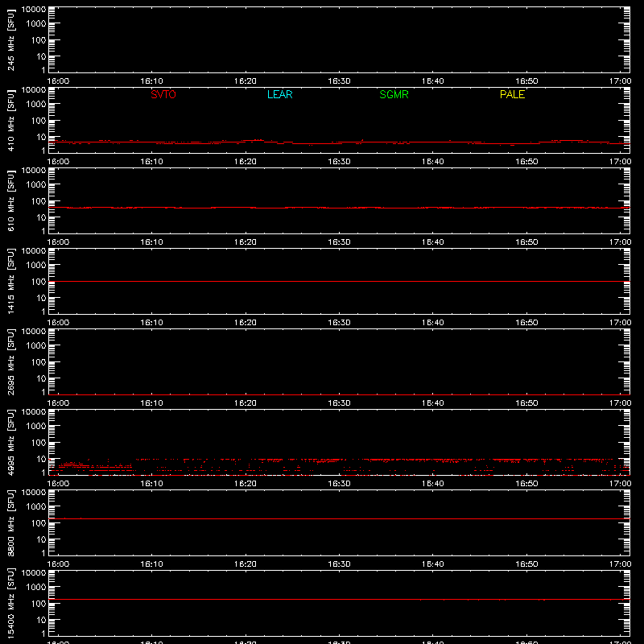Click the 1000 tick of the 410 MHz panel
Screen dimensions: 644x644
(x=36, y=105)
